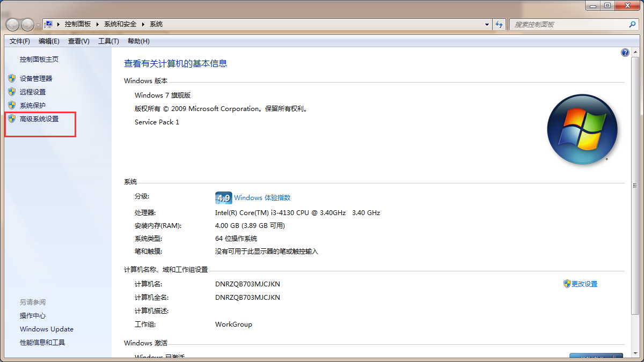Viewport: 644px width, 362px height.
Task: Click the computer icon in the address bar
Action: click(x=49, y=24)
